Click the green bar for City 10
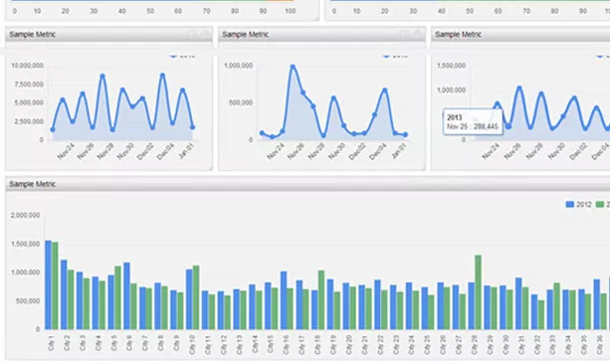This screenshot has height=364, width=610. point(196,297)
